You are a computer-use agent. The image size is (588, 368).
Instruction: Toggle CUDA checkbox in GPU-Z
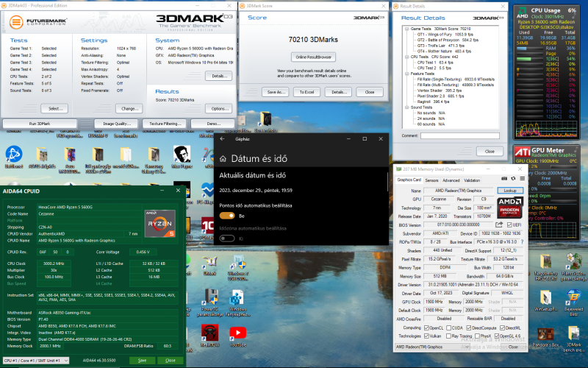(449, 328)
